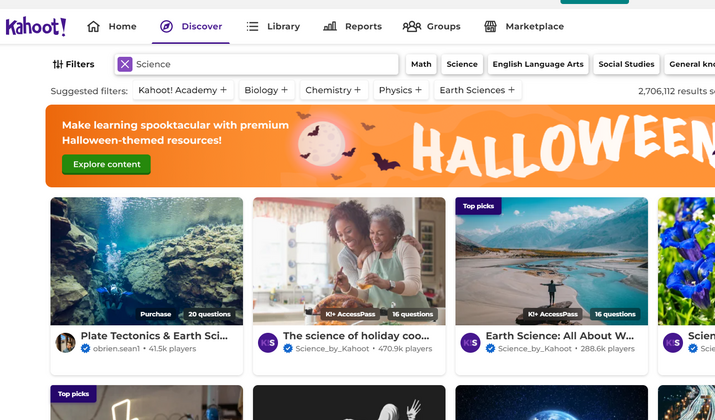
Task: Click the 20 questions label
Action: (x=209, y=314)
